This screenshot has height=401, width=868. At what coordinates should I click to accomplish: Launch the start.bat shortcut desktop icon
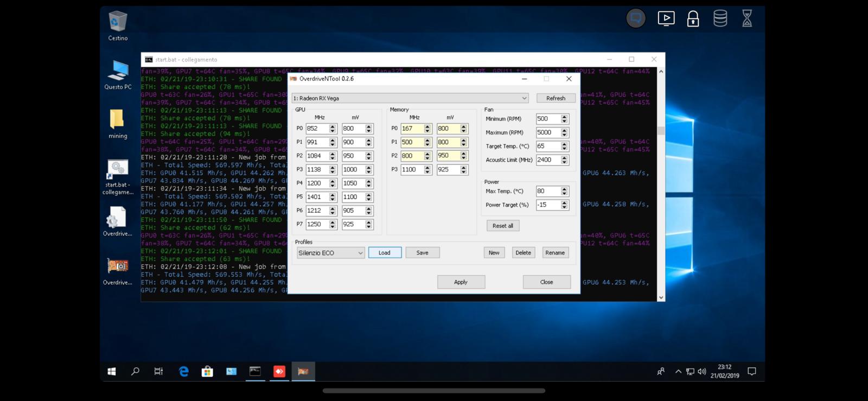118,177
